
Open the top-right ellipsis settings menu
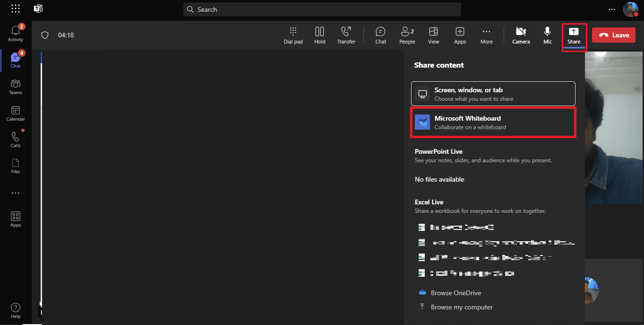(612, 9)
